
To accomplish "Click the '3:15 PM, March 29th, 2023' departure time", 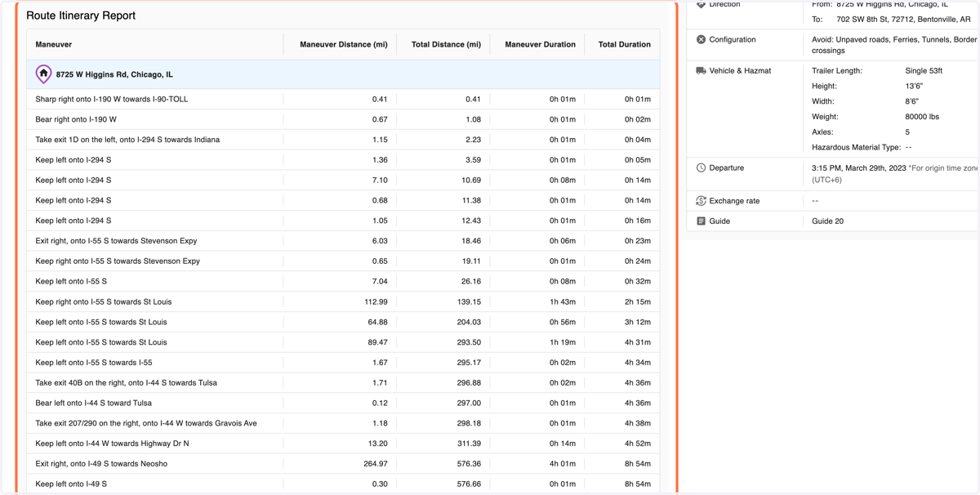I will pyautogui.click(x=859, y=168).
